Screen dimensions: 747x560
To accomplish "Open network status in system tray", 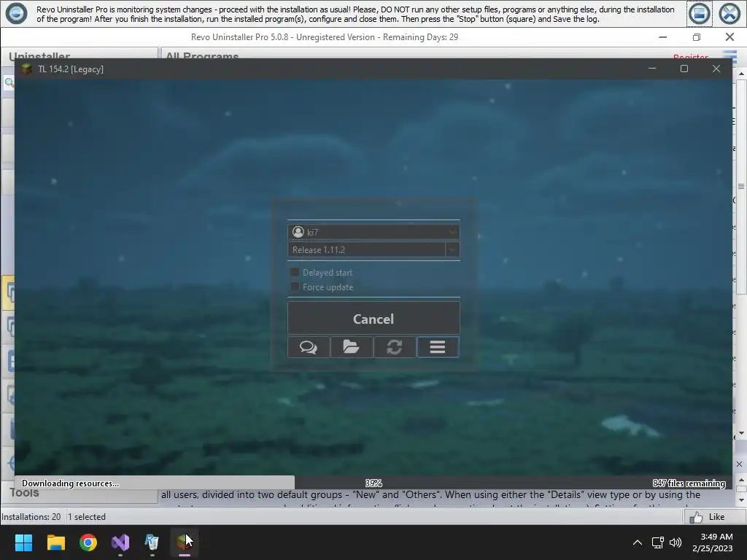I will [x=658, y=542].
